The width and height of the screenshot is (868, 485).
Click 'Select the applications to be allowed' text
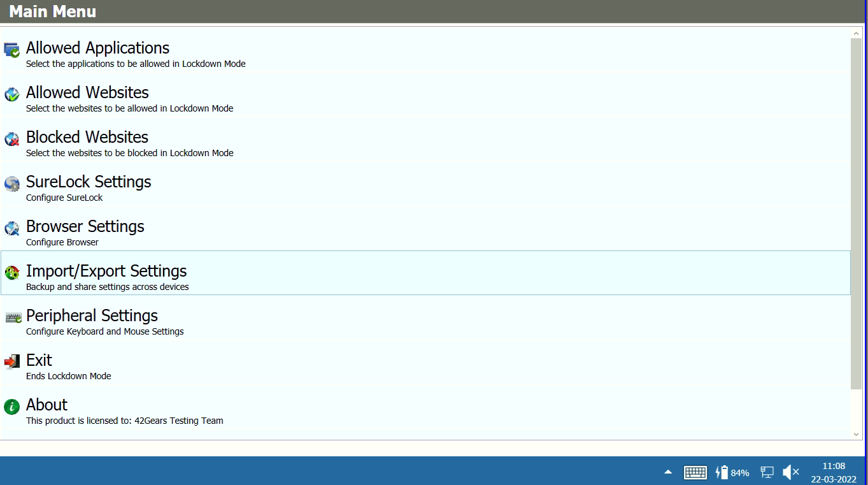pyautogui.click(x=136, y=64)
